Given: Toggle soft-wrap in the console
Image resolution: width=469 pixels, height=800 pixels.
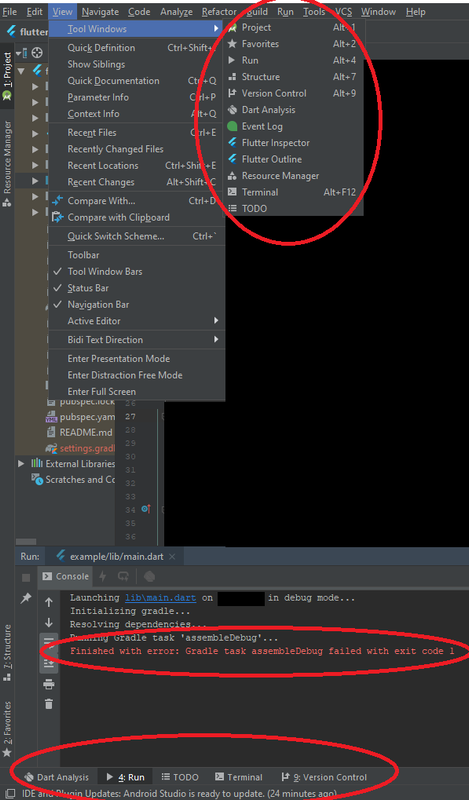Looking at the screenshot, I should click(48, 642).
